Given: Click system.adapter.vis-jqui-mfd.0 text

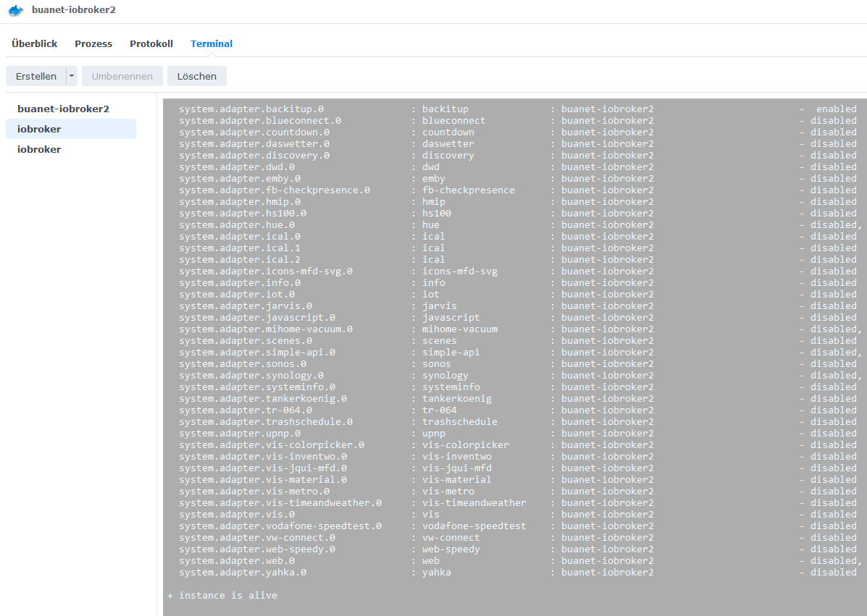Looking at the screenshot, I should coord(263,468).
